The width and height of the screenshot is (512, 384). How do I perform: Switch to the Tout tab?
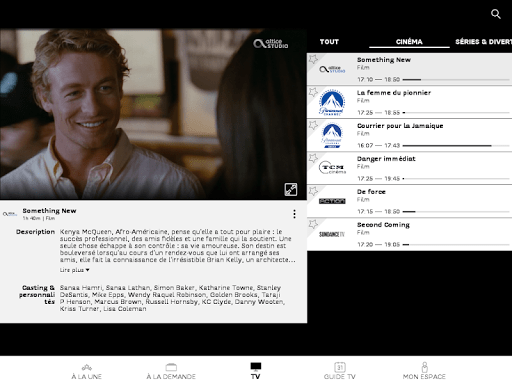pos(329,42)
